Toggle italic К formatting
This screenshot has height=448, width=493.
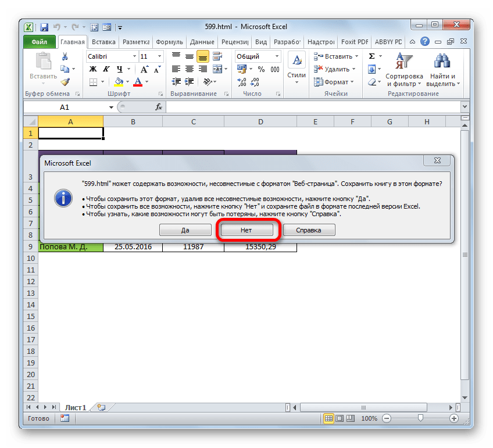click(106, 69)
